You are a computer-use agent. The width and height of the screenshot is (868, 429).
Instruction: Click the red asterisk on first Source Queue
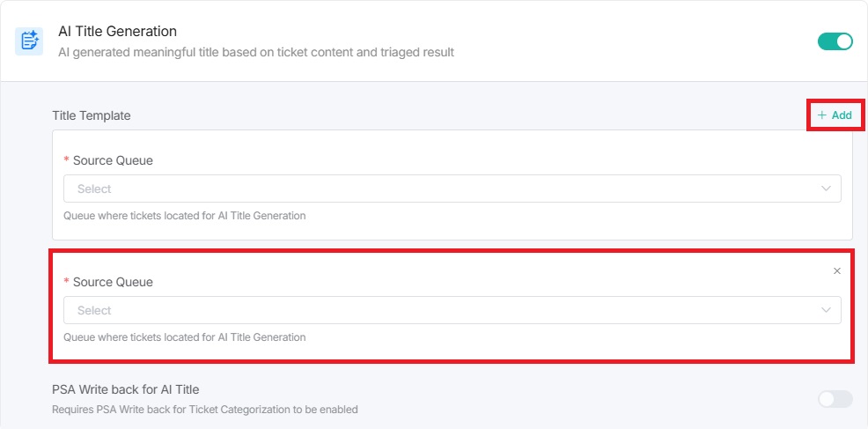[x=67, y=160]
